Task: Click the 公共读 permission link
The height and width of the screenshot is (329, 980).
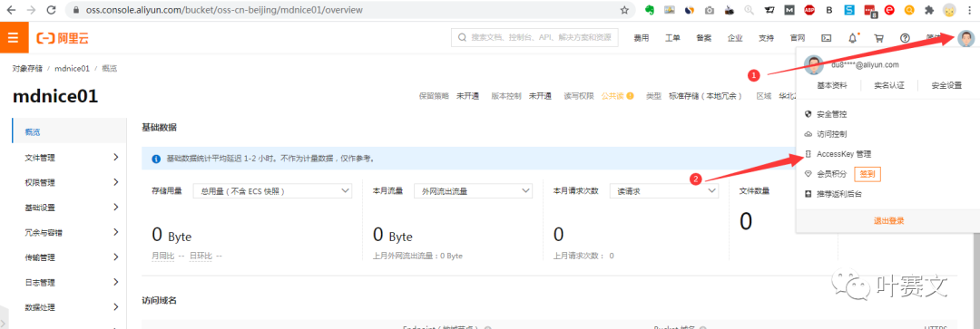Action: click(612, 96)
